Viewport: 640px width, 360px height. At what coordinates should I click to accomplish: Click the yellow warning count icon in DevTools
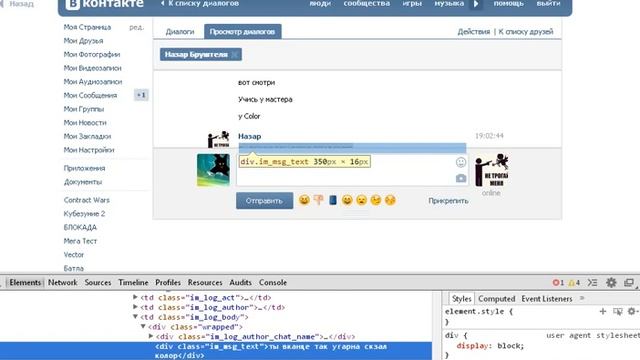(571, 282)
